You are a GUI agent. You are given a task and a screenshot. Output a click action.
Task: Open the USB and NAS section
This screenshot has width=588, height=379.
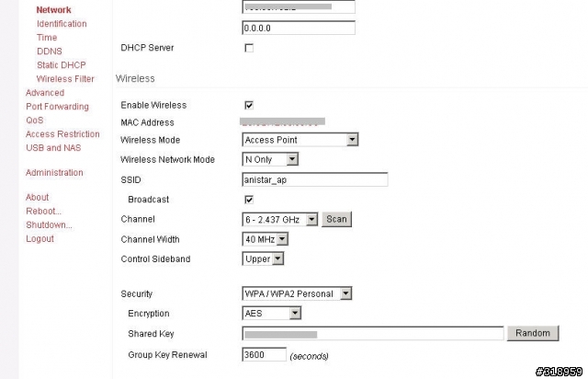pos(54,148)
